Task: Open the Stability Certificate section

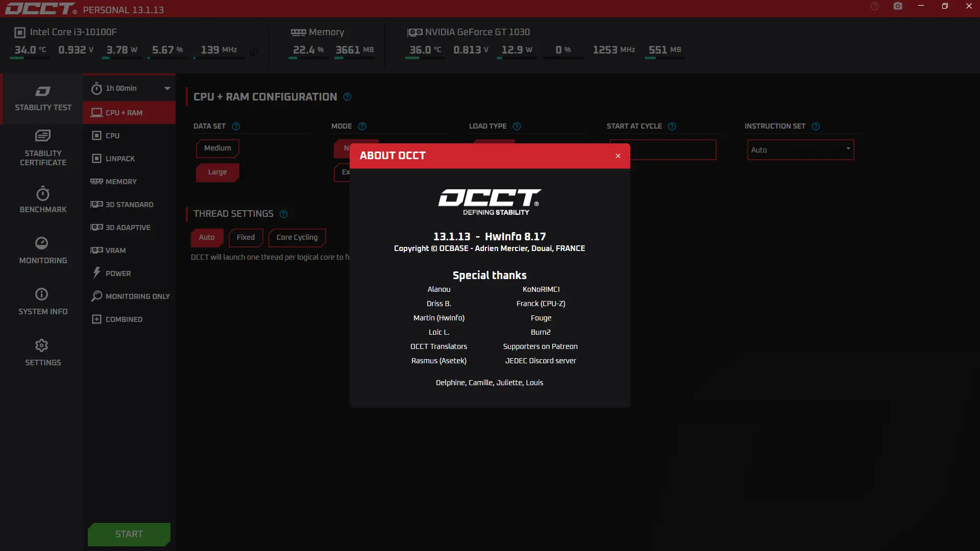Action: [x=43, y=149]
